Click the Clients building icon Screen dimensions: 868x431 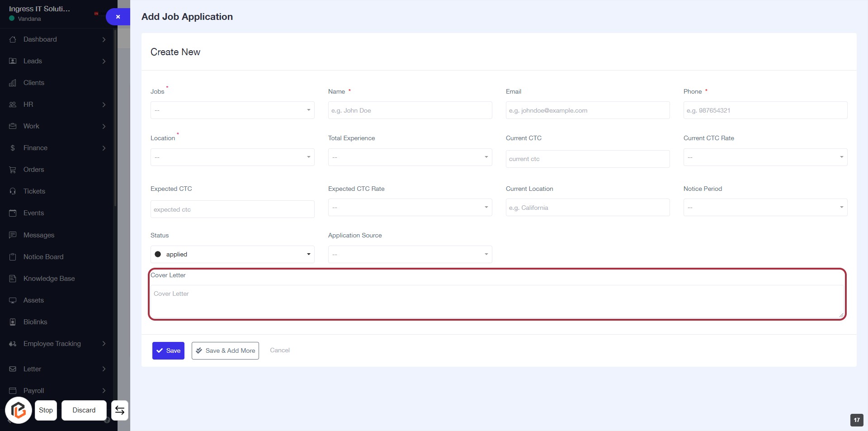click(13, 83)
